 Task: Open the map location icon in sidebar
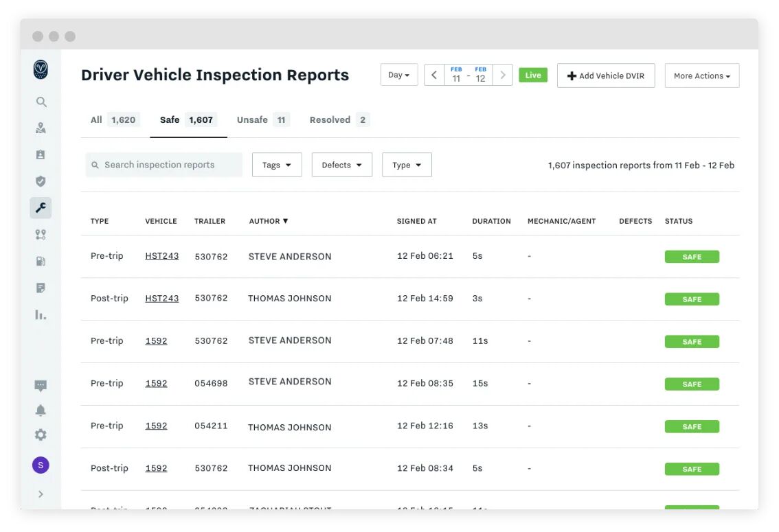[41, 128]
